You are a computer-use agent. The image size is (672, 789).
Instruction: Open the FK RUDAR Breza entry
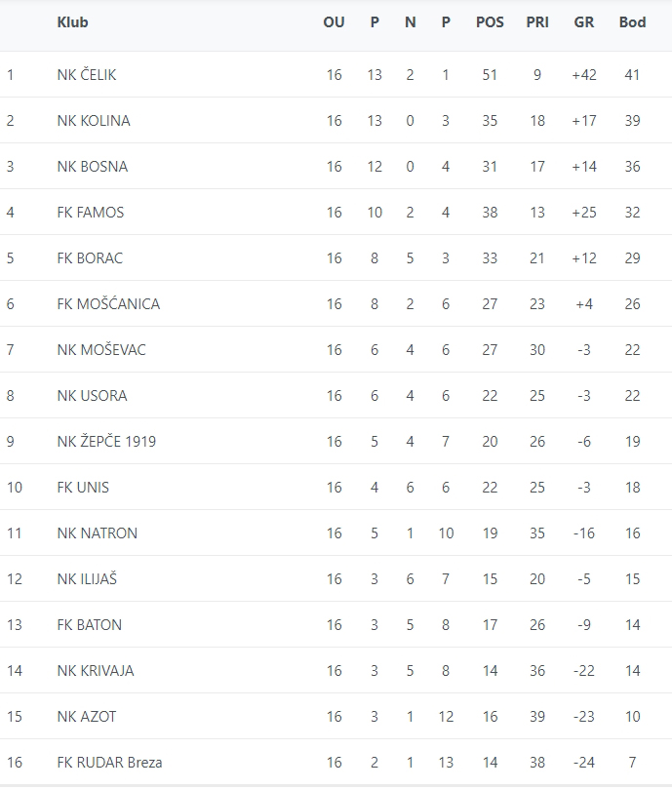109,763
